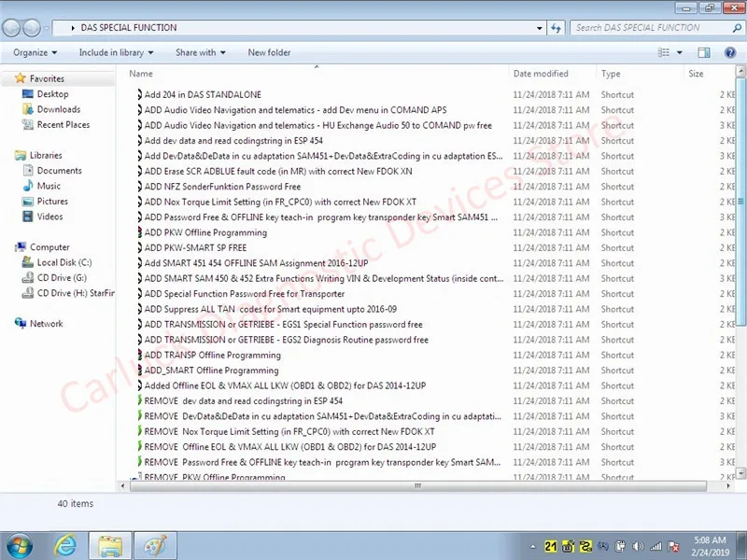The image size is (747, 560).
Task: Launch Internet Explorer from taskbar
Action: (64, 546)
